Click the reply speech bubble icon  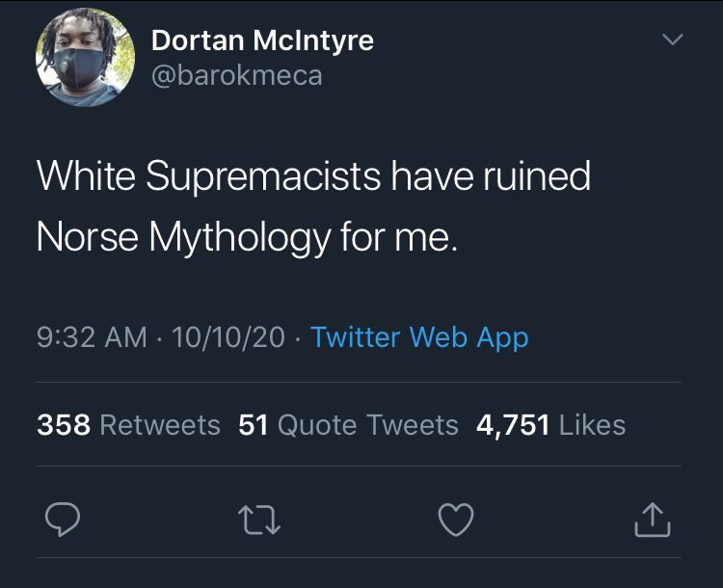63,521
